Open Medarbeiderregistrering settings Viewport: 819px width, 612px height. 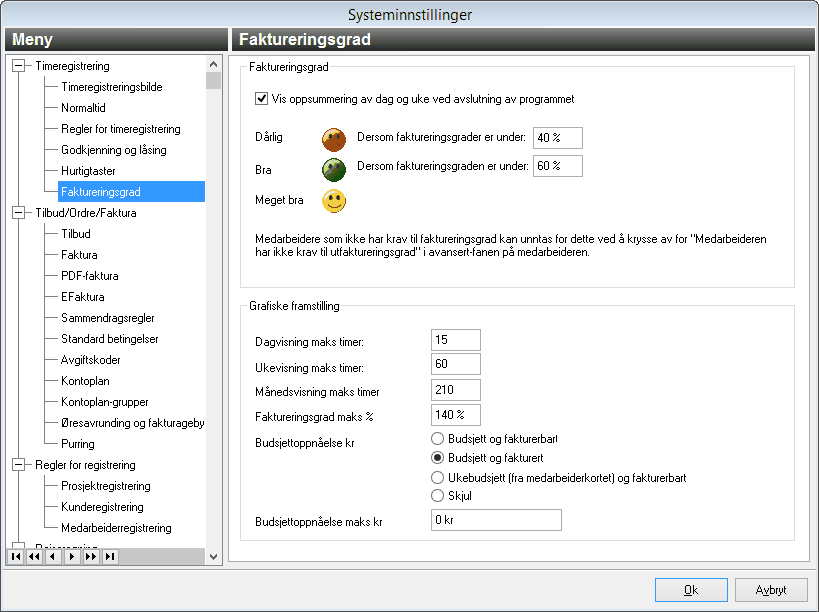click(x=116, y=528)
